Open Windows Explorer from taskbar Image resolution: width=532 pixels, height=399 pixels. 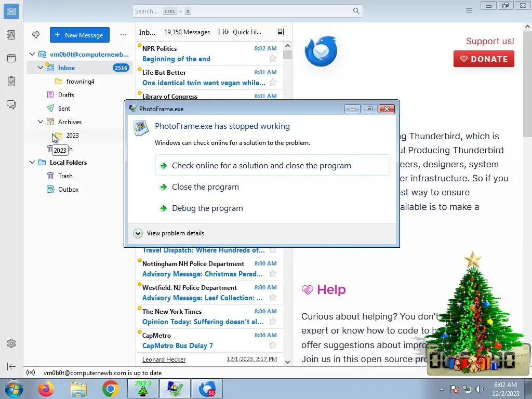78,389
